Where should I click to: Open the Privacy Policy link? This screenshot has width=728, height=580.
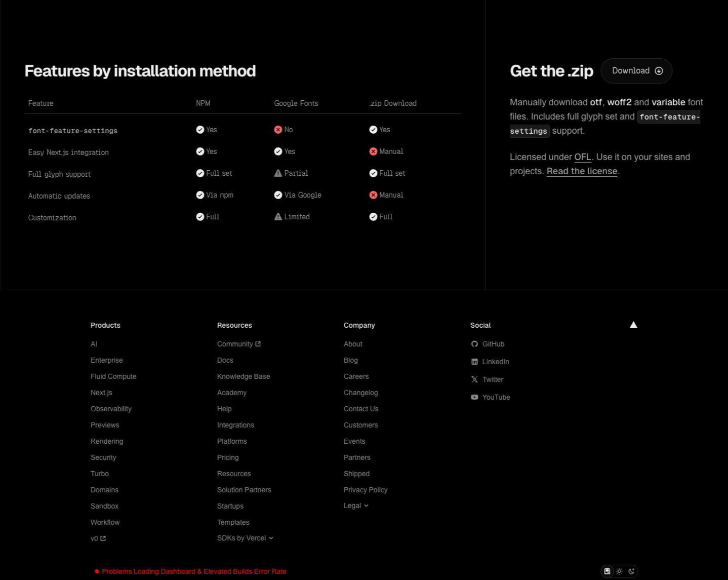[x=366, y=490]
